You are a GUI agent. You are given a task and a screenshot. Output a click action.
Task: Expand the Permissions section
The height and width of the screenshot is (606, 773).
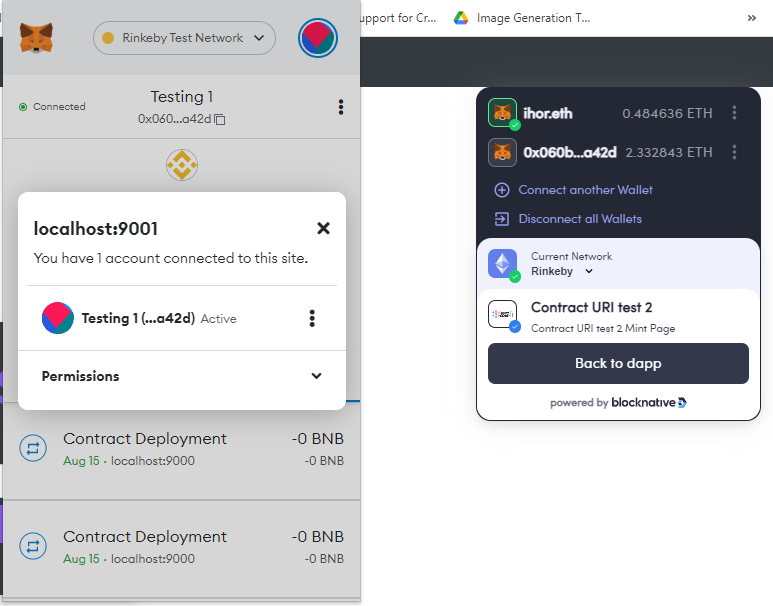182,376
